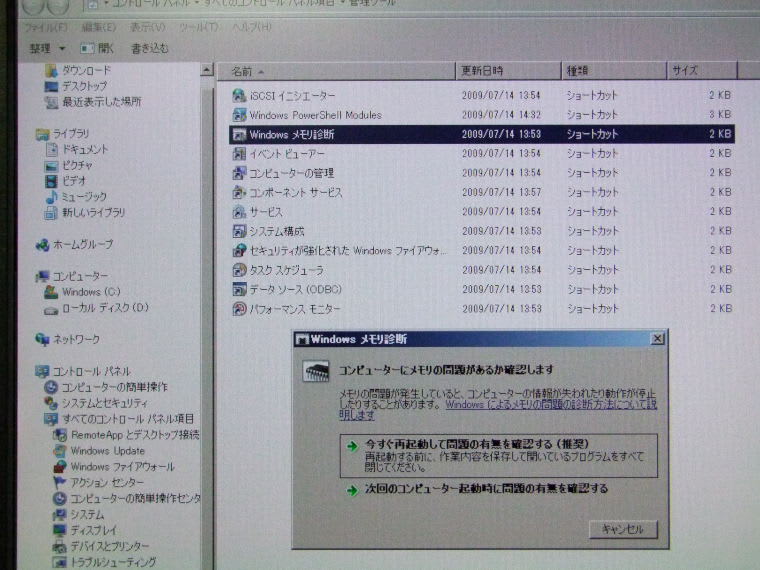Viewport: 760px width, 570px height.
Task: Open コンピューターの簡単操作 in tree
Action: click(106, 387)
